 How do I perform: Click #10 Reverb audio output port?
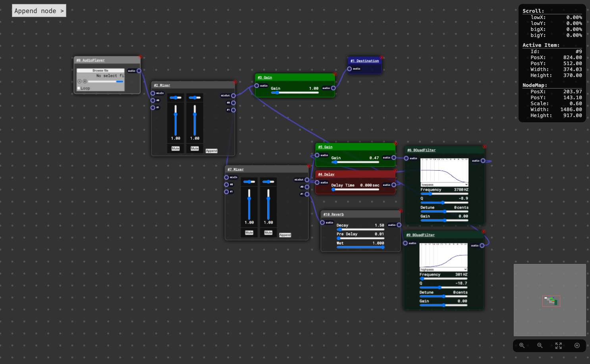pos(399,225)
